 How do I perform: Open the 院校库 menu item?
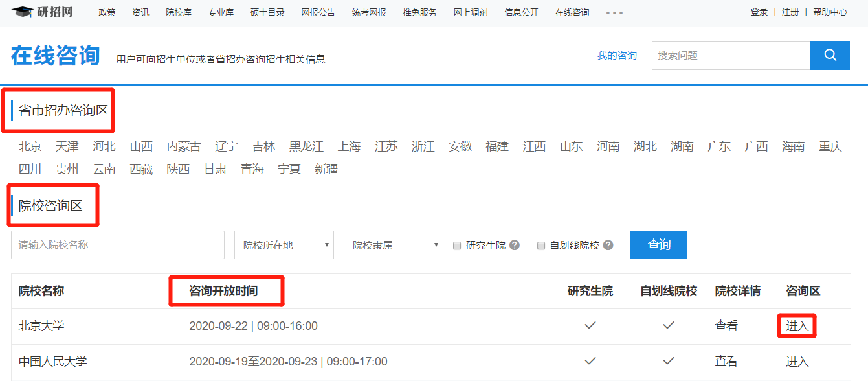tap(179, 12)
